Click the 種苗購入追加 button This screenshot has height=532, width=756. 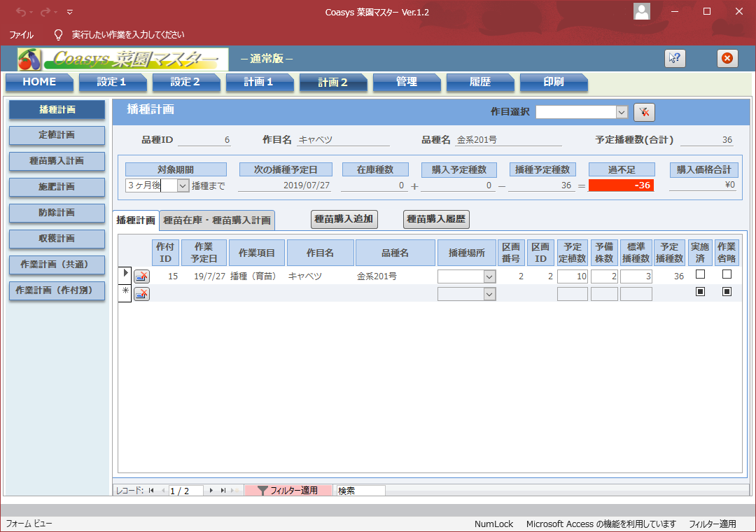tap(344, 219)
